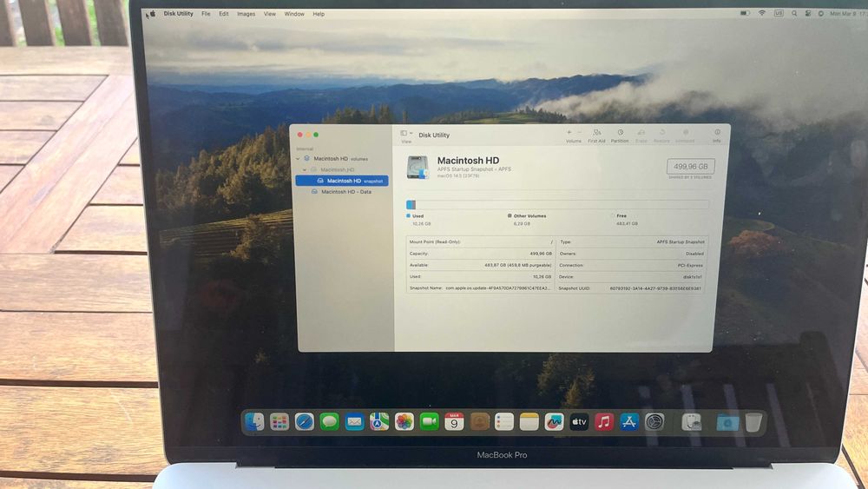868x489 pixels.
Task: Open Photos from the Dock
Action: pyautogui.click(x=404, y=422)
